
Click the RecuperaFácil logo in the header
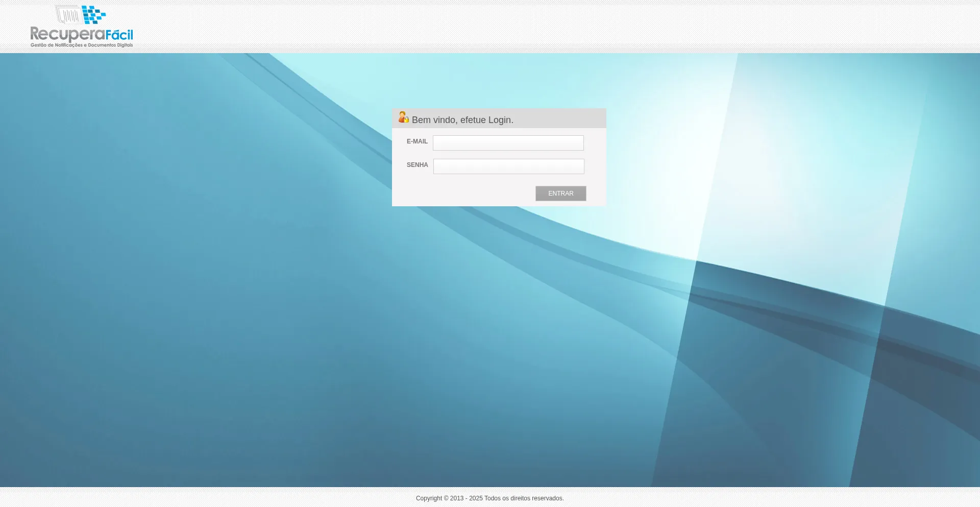pyautogui.click(x=82, y=27)
